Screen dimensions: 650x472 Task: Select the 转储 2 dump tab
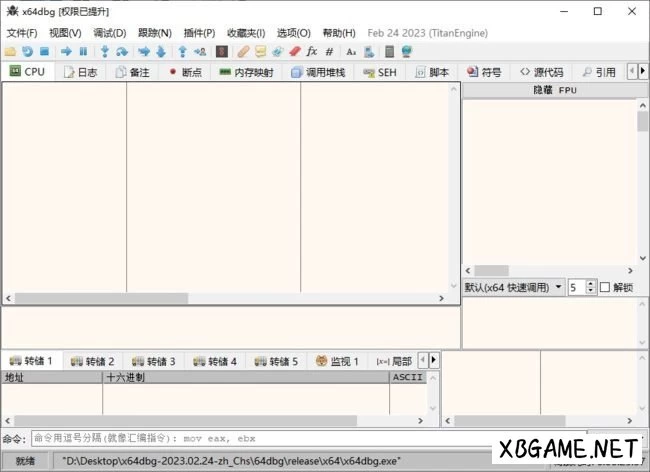pyautogui.click(x=93, y=361)
